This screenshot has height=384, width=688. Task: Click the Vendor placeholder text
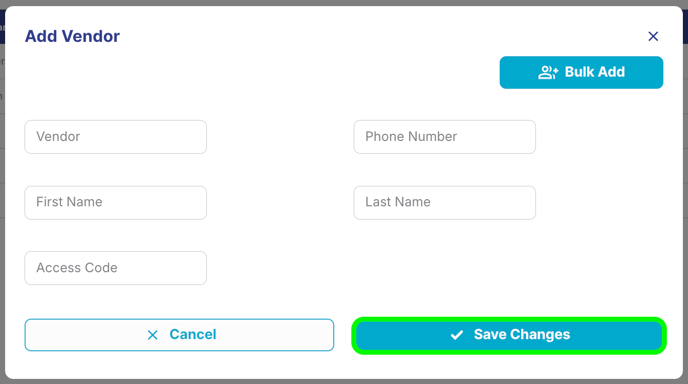click(58, 136)
